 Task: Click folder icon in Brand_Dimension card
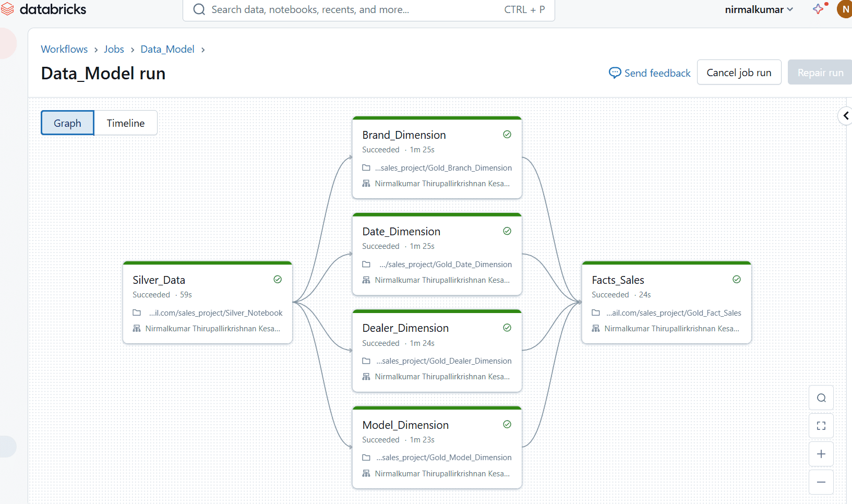(x=366, y=168)
